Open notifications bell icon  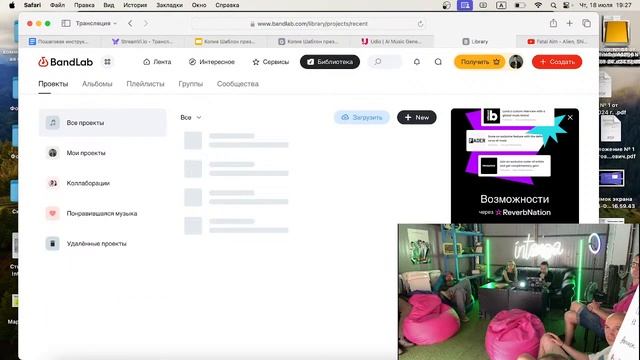click(x=417, y=62)
